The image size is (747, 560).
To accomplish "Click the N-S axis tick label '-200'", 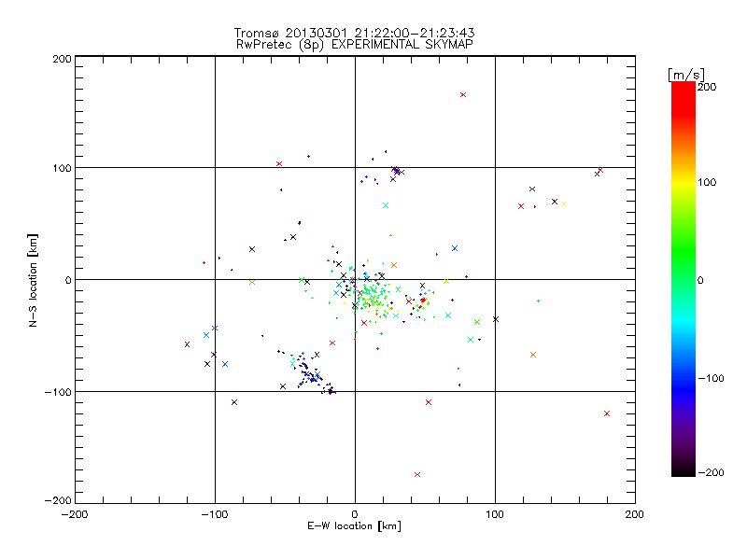I will click(x=58, y=500).
